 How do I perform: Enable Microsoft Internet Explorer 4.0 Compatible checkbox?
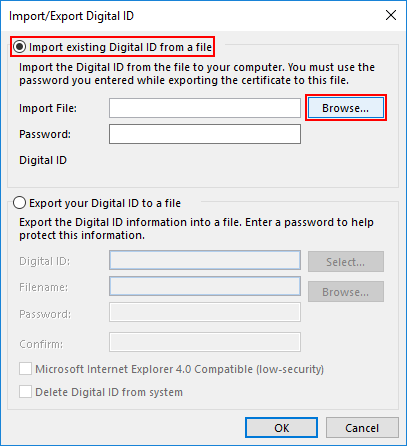26,369
